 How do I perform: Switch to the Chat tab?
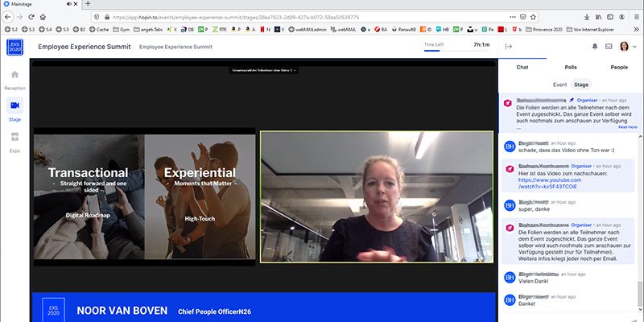click(x=522, y=67)
